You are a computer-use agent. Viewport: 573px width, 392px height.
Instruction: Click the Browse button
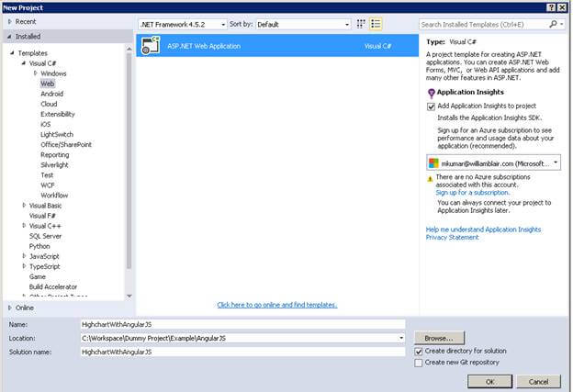click(x=439, y=339)
